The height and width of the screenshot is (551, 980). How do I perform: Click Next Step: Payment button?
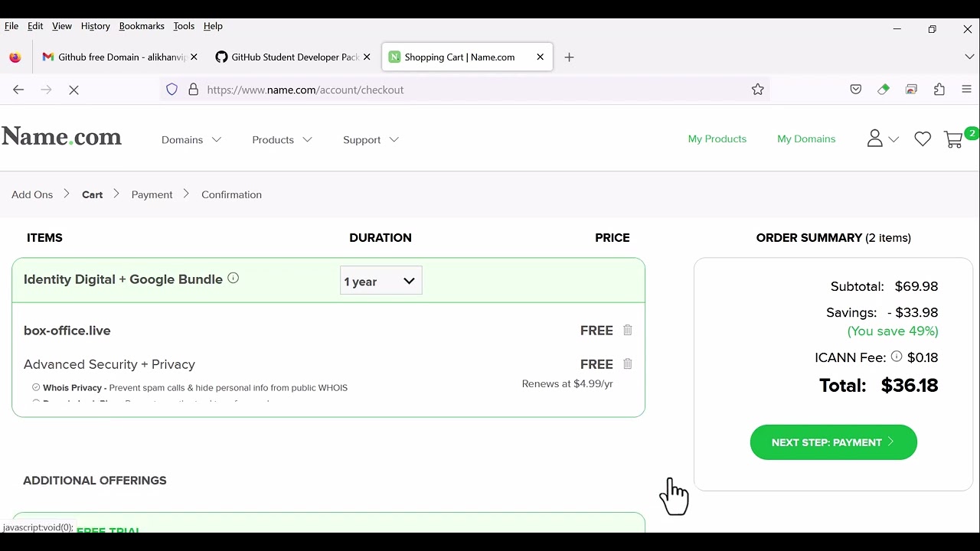tap(833, 442)
